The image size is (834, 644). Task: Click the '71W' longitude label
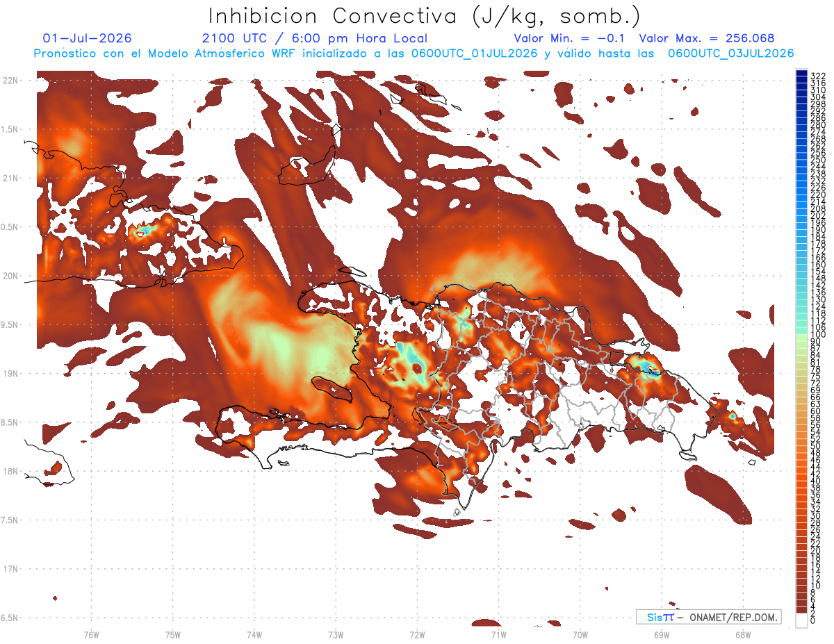pos(498,635)
